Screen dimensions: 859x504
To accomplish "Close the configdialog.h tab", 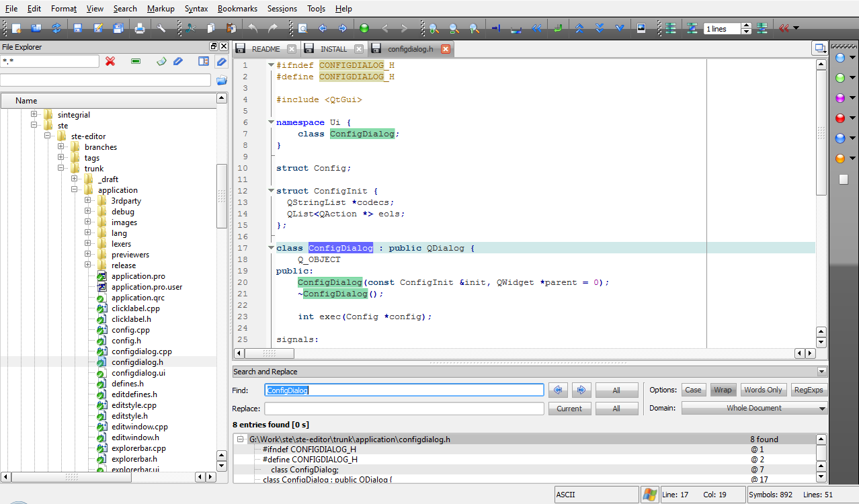I will (445, 49).
